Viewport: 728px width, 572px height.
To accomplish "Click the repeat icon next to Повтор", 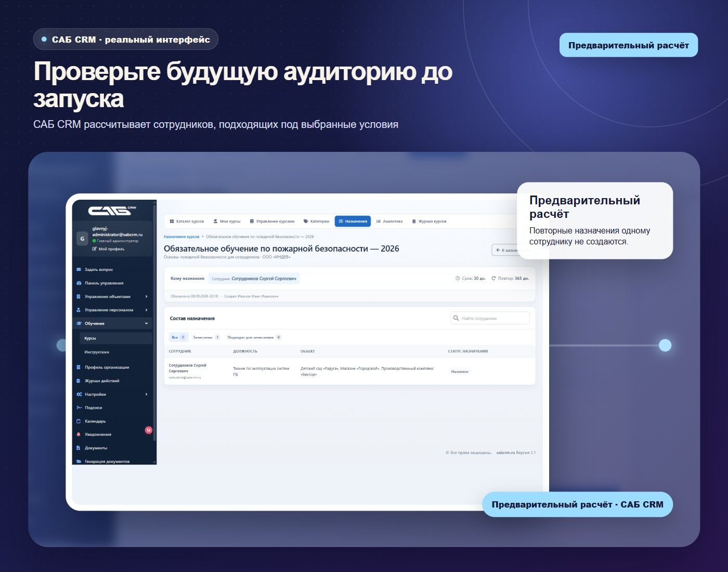I will (x=494, y=279).
